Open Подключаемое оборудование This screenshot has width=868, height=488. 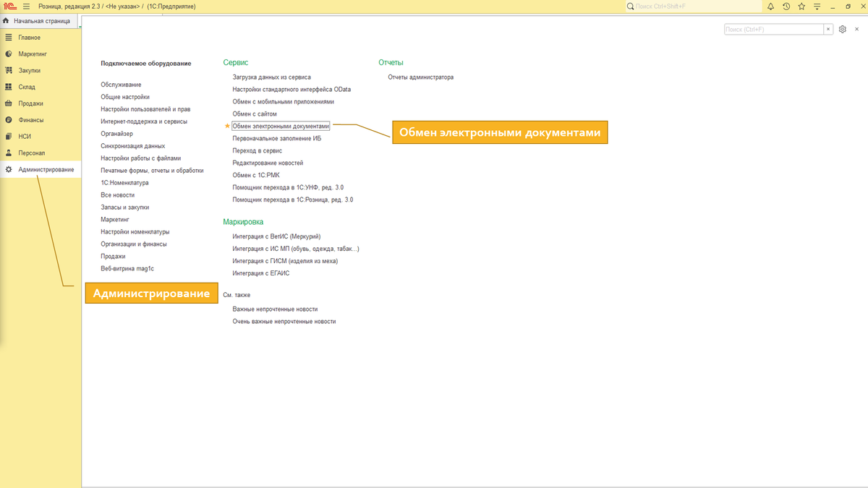tap(146, 64)
